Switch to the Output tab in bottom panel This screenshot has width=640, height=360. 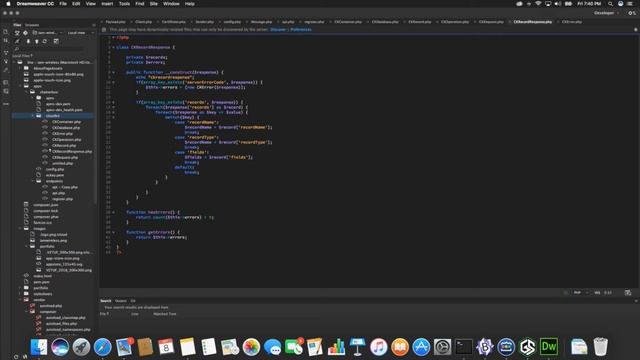[x=121, y=301]
